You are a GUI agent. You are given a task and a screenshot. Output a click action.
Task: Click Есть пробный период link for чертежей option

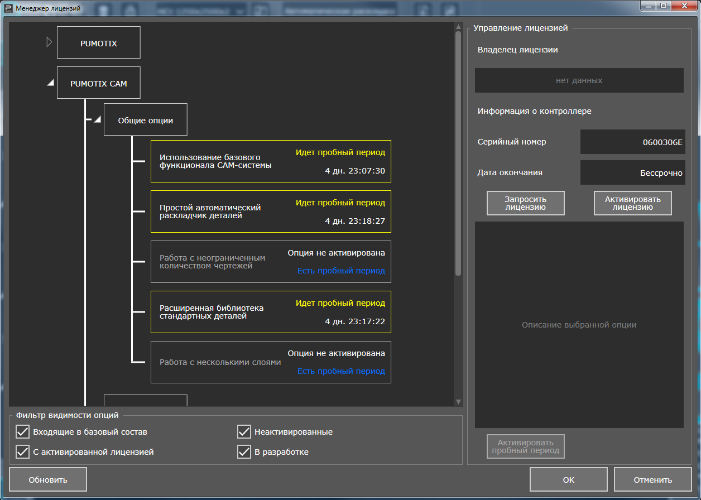coord(341,271)
